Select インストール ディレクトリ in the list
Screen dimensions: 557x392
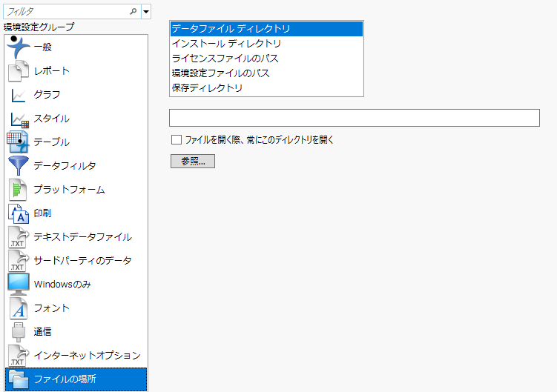pyautogui.click(x=266, y=44)
